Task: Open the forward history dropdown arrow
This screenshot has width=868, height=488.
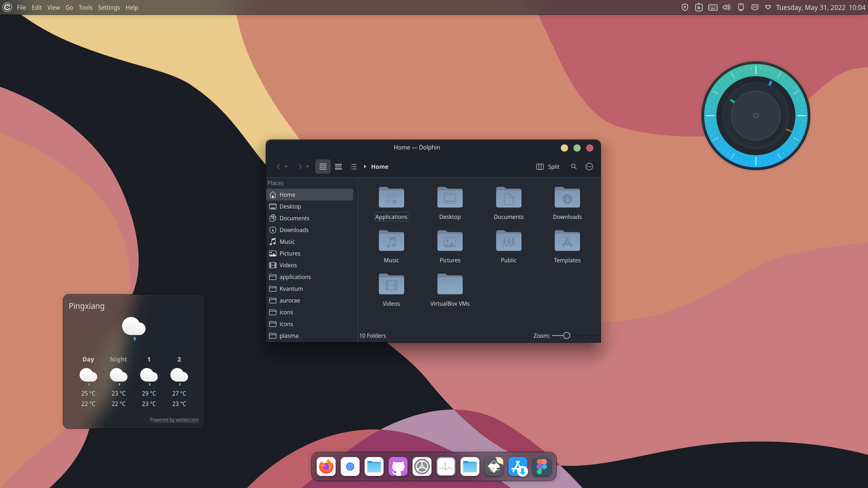Action: [x=307, y=167]
